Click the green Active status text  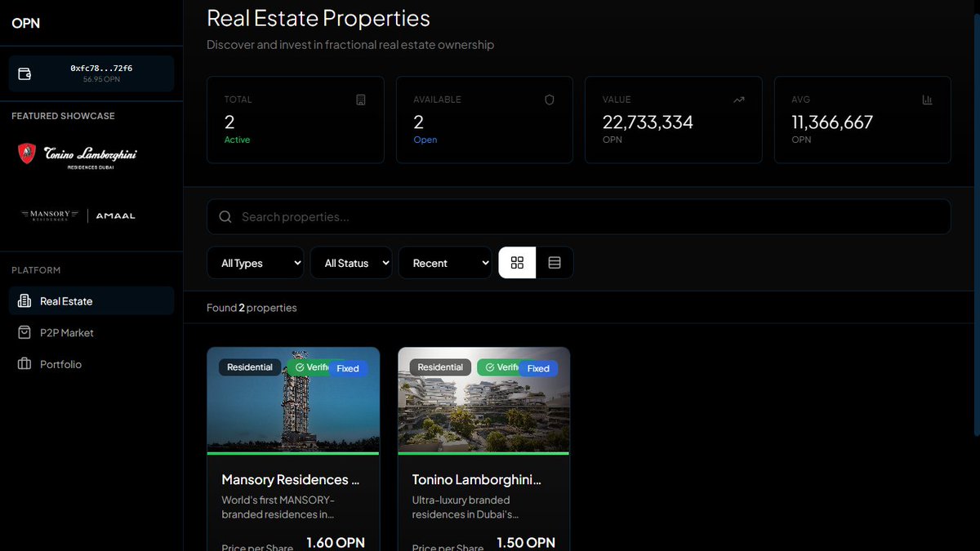click(237, 140)
